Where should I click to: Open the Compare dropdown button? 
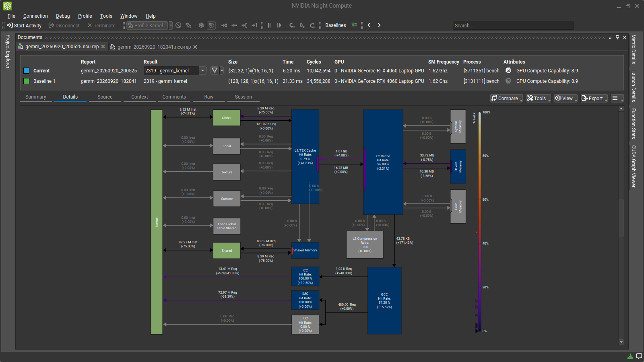point(506,99)
